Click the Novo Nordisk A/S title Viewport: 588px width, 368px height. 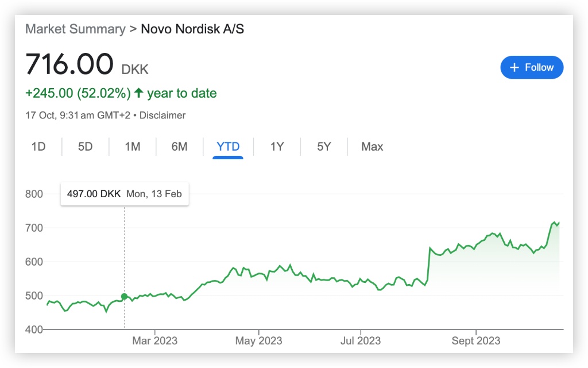[x=192, y=29]
